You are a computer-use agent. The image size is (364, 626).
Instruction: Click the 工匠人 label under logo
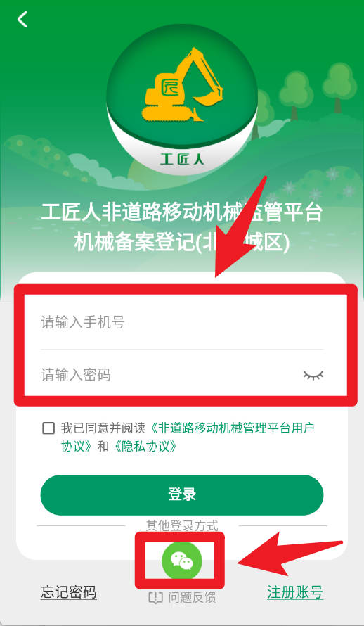point(182,159)
